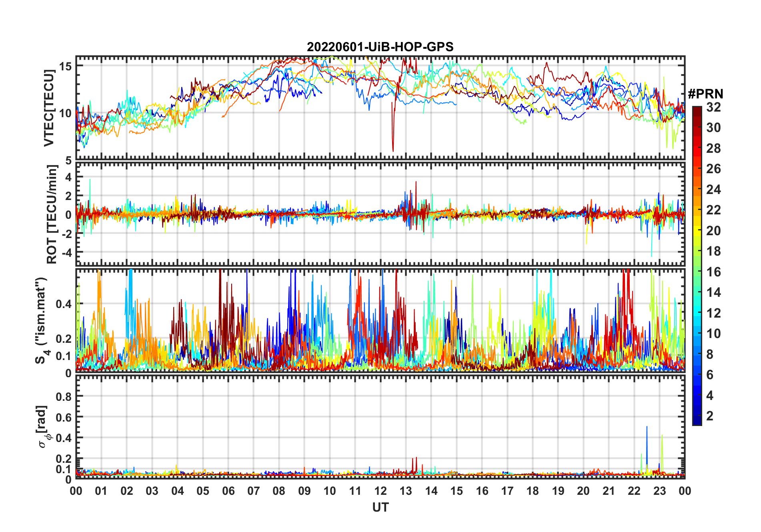The width and height of the screenshot is (761, 532).
Task: Select the UT x-axis label
Action: click(380, 508)
